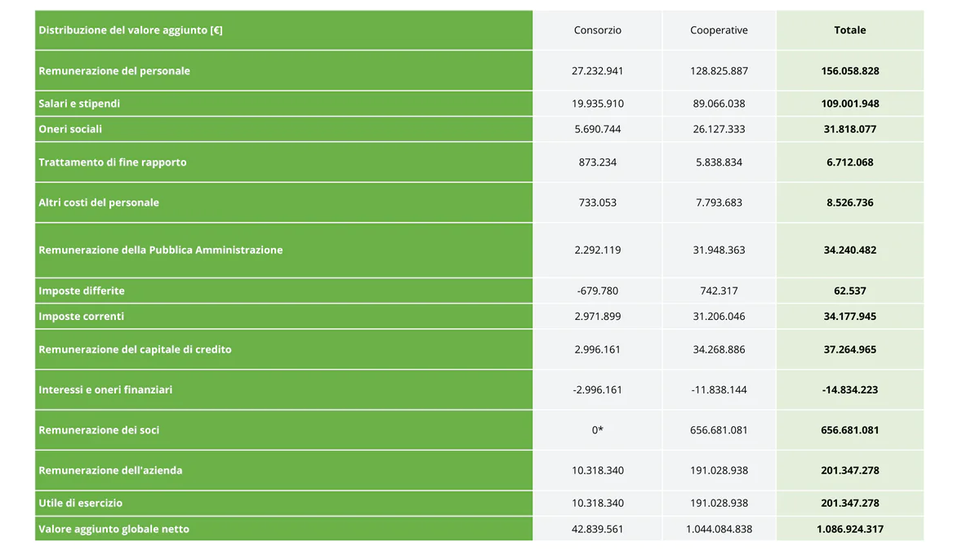
Task: Click the 'Distribuzione del valore aggiunto [€]' header cell
Action: point(131,30)
